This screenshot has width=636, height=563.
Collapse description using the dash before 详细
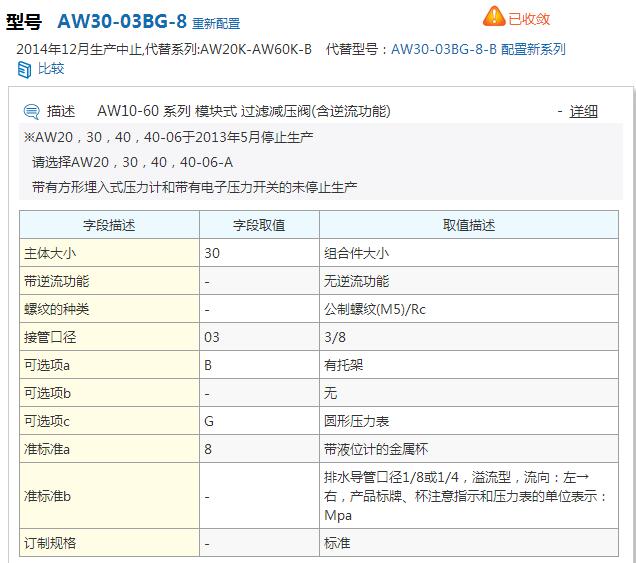pyautogui.click(x=560, y=111)
